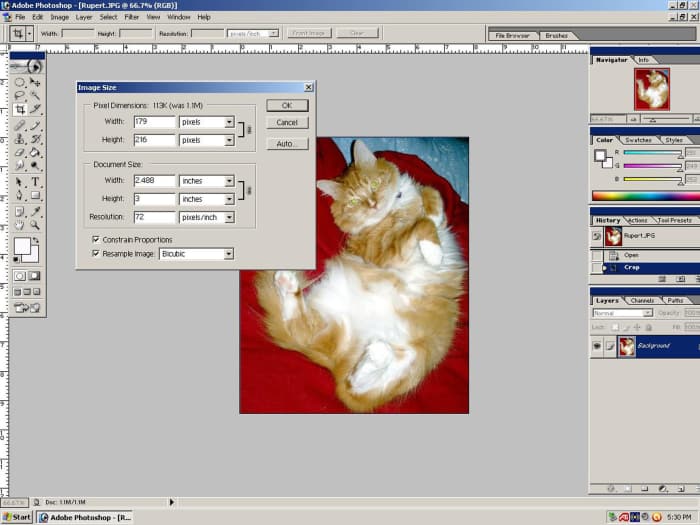Select the Pen tool
This screenshot has height=525, width=700.
pyautogui.click(x=20, y=195)
